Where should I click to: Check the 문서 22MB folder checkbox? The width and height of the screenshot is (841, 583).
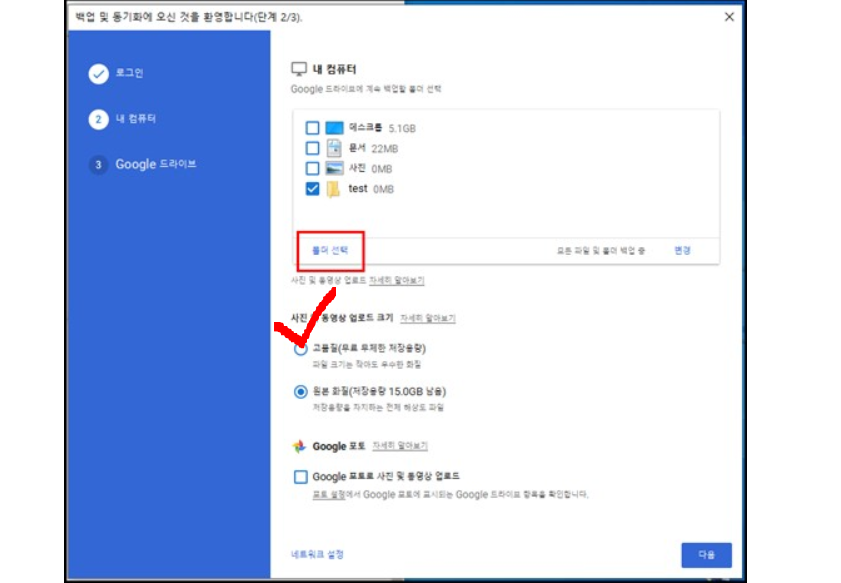pyautogui.click(x=312, y=148)
